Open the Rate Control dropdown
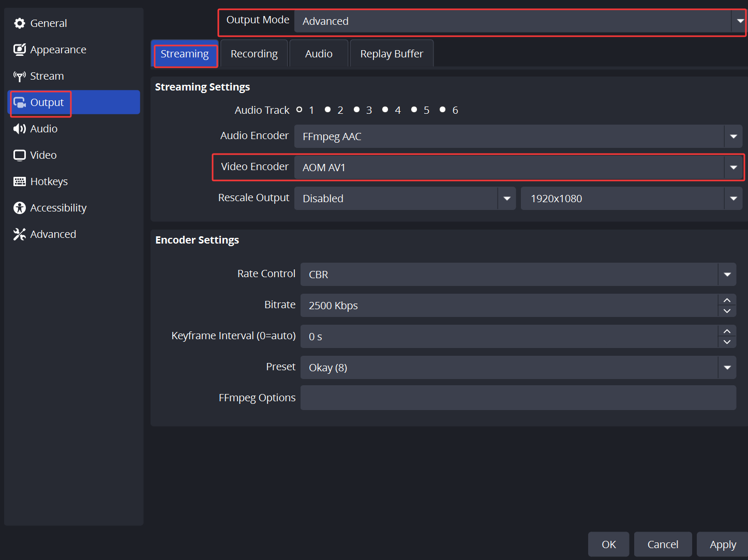The width and height of the screenshot is (748, 560). [727, 275]
